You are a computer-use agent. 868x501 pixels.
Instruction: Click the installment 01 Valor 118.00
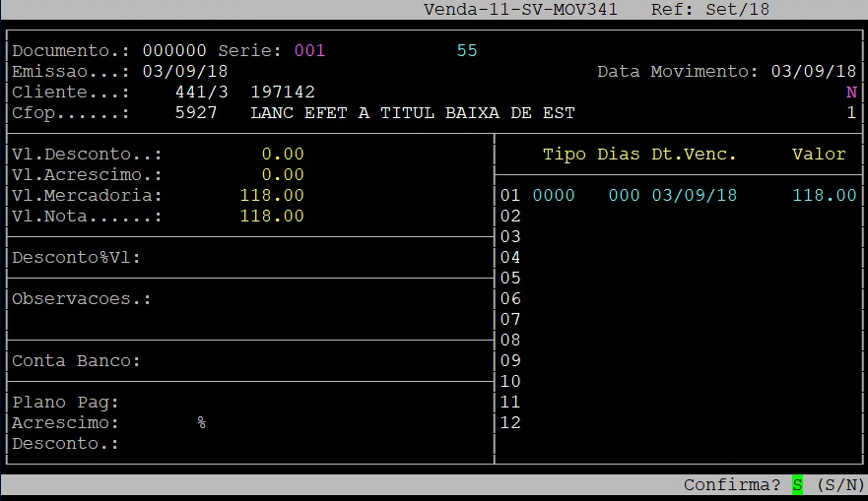[824, 196]
